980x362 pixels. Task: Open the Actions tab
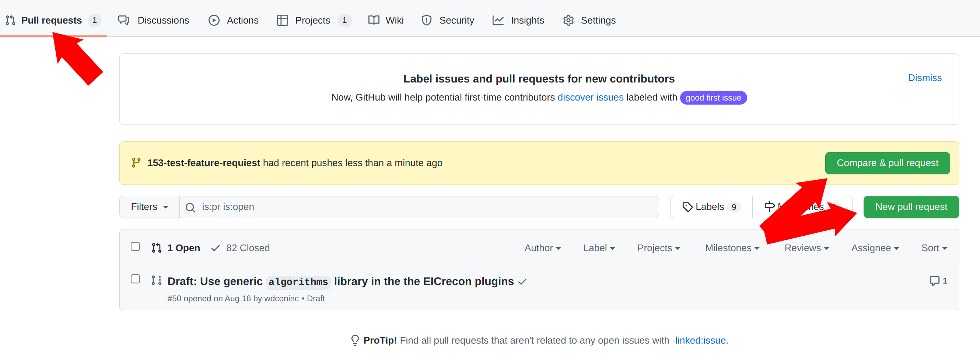(234, 20)
